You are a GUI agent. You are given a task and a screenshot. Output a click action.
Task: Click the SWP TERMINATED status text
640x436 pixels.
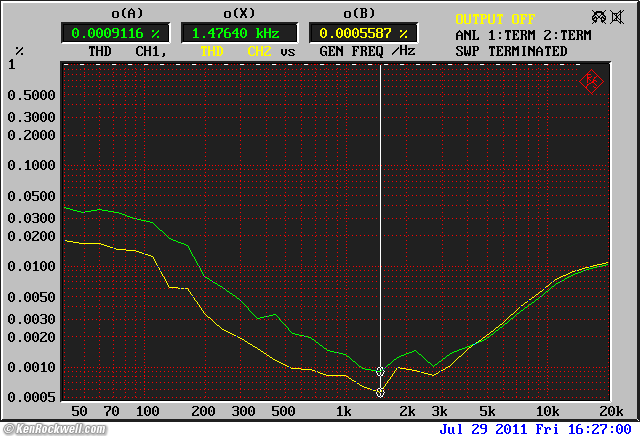point(511,51)
